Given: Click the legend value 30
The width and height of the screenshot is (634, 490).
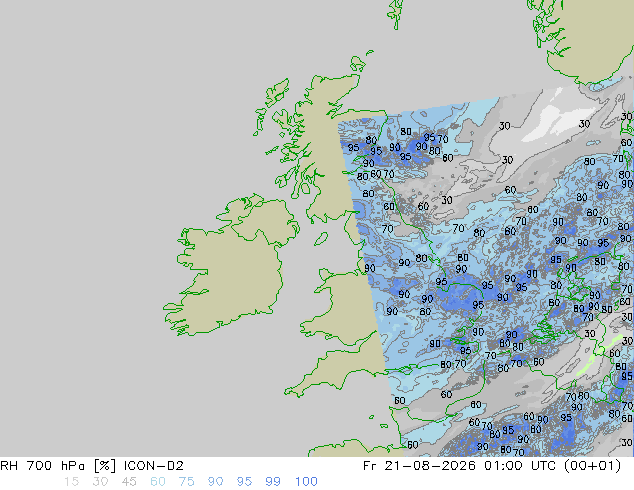Looking at the screenshot, I should 100,482.
